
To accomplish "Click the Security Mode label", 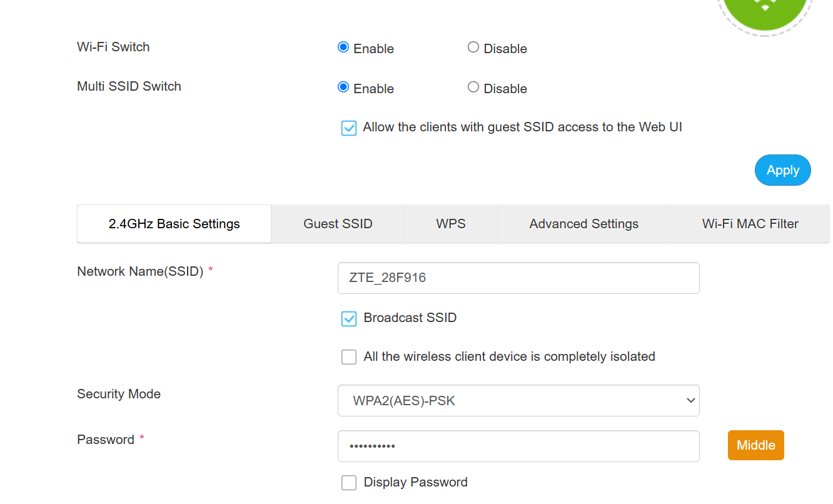I will [119, 394].
